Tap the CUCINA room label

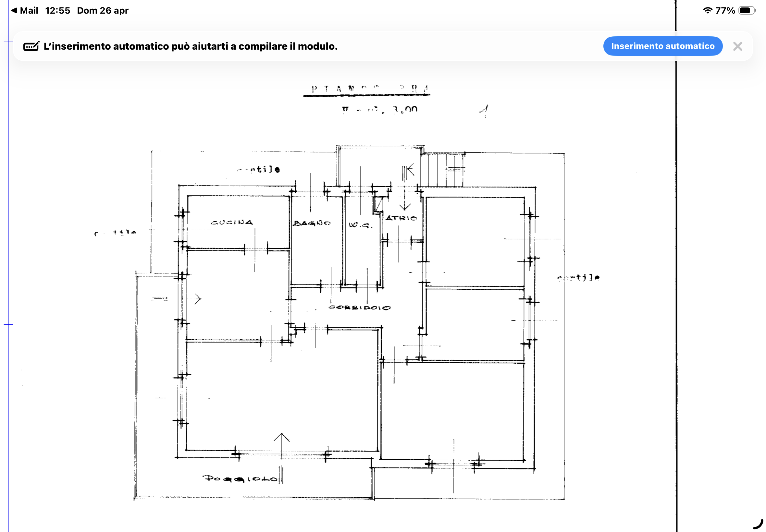232,222
